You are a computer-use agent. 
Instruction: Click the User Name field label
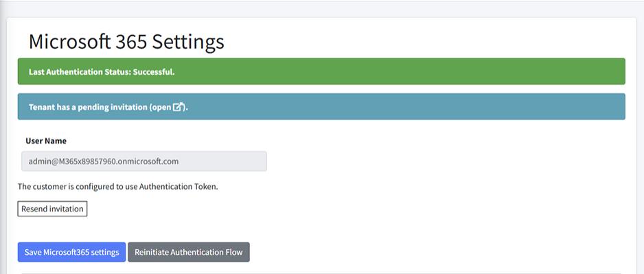(46, 141)
